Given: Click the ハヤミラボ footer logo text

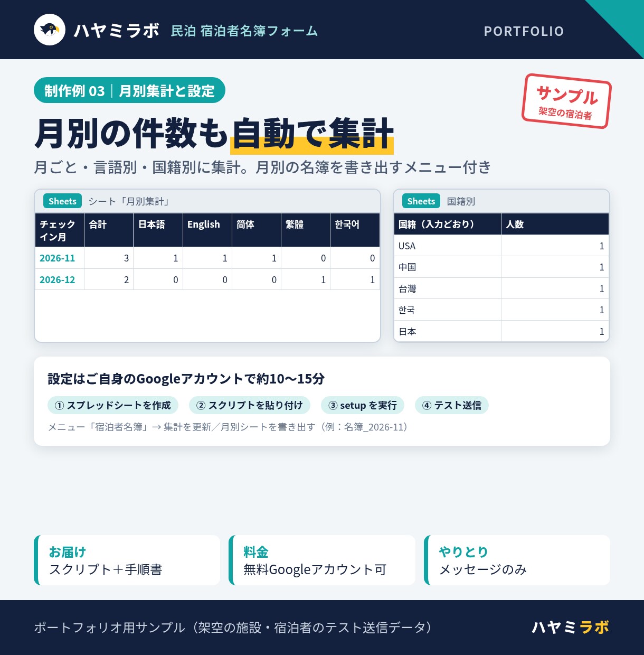Looking at the screenshot, I should (x=570, y=627).
